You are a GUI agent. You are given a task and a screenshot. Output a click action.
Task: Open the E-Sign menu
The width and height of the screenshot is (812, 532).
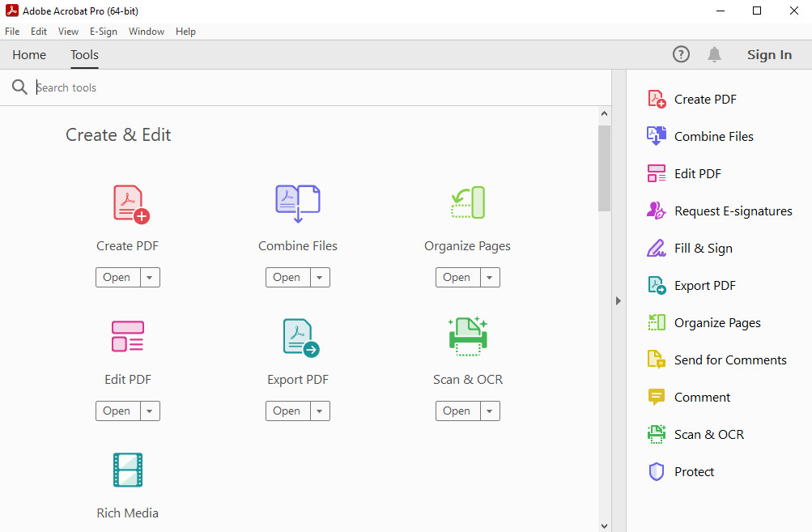coord(104,31)
